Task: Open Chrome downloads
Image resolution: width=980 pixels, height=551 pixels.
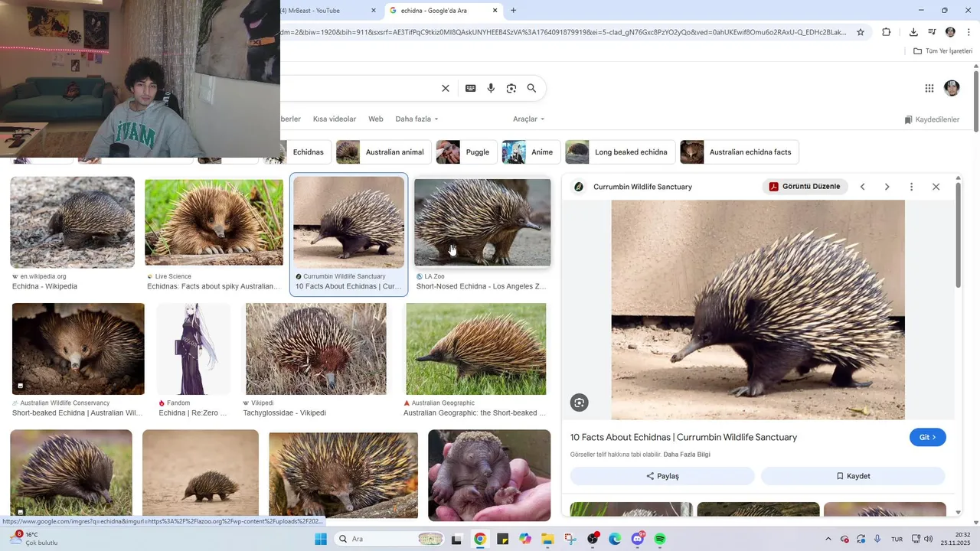Action: click(x=913, y=32)
